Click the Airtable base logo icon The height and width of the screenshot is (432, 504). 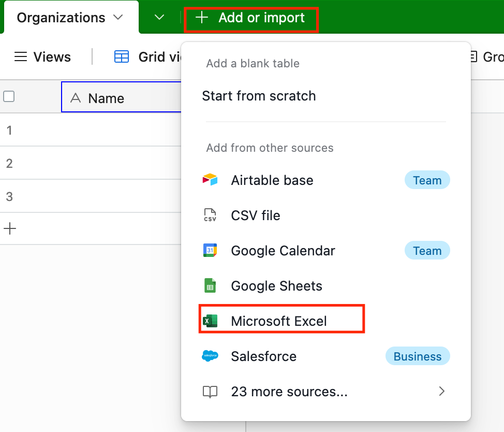210,180
